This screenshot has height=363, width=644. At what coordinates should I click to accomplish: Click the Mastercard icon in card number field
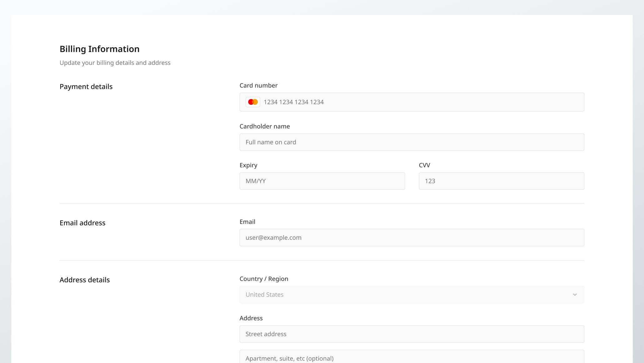pyautogui.click(x=253, y=102)
